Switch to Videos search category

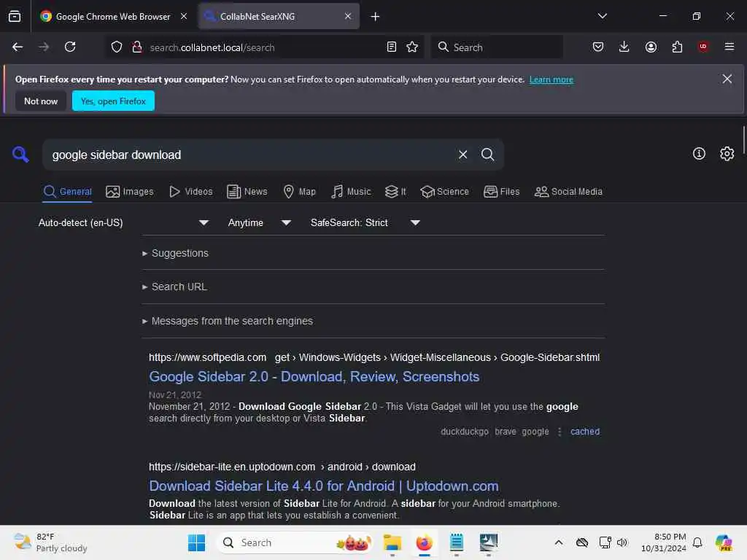(191, 192)
